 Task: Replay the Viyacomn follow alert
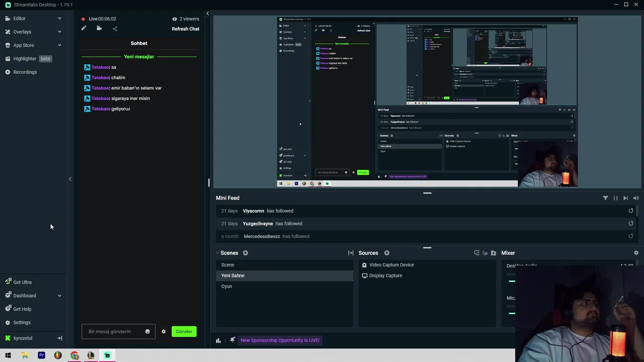tap(630, 211)
